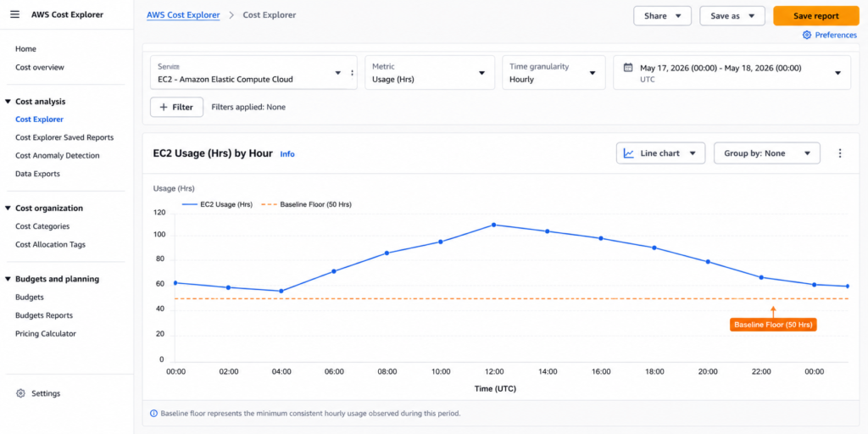Open Cost Categories in the sidebar
868x434 pixels.
pos(42,225)
